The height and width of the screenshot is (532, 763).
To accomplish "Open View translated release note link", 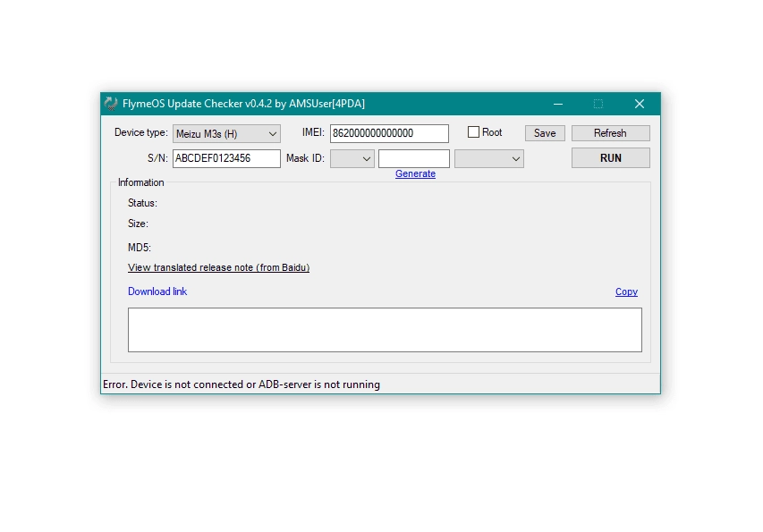I will coord(218,267).
